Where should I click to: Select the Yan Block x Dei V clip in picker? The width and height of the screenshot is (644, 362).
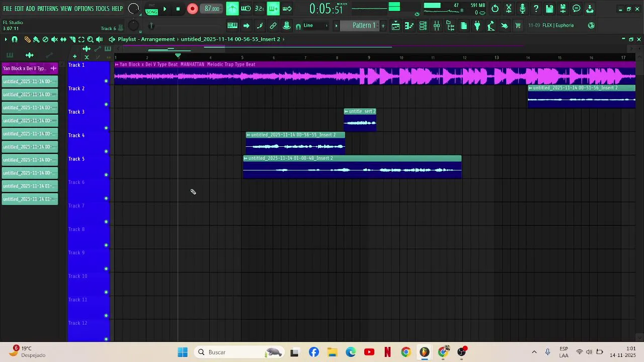pyautogui.click(x=30, y=68)
